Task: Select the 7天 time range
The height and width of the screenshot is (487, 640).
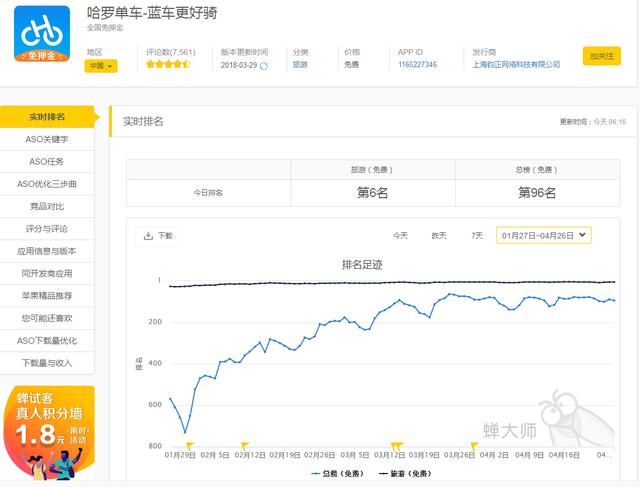Action: click(x=477, y=236)
